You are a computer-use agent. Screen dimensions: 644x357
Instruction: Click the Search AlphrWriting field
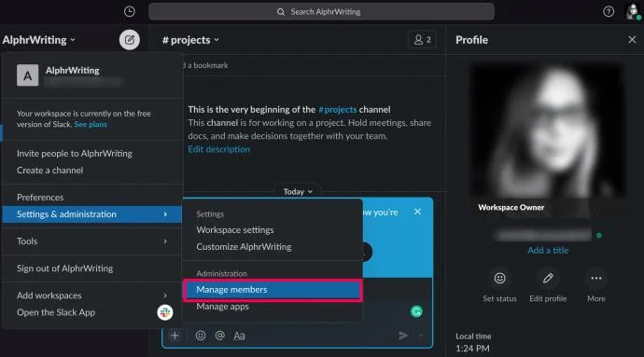(x=321, y=12)
